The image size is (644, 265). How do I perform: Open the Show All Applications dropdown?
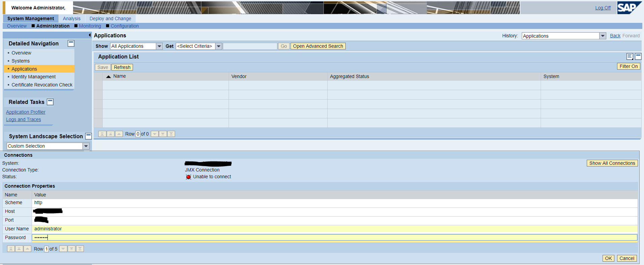tap(160, 46)
